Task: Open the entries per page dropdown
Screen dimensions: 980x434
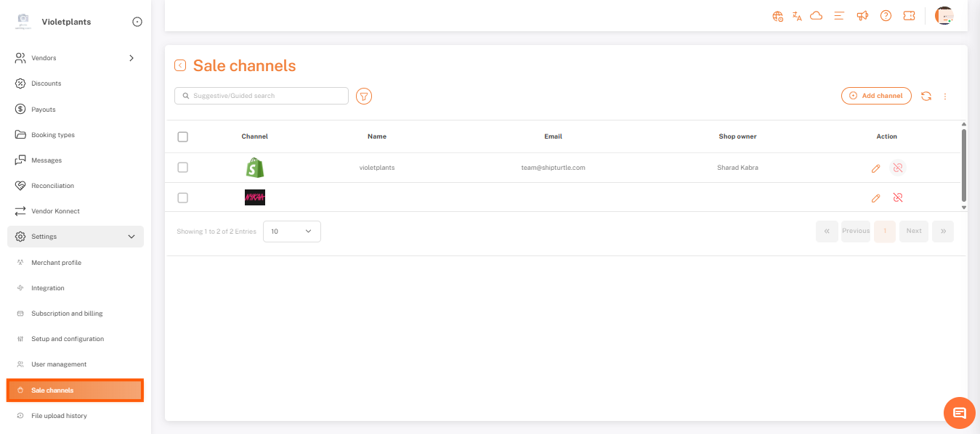Action: tap(291, 232)
